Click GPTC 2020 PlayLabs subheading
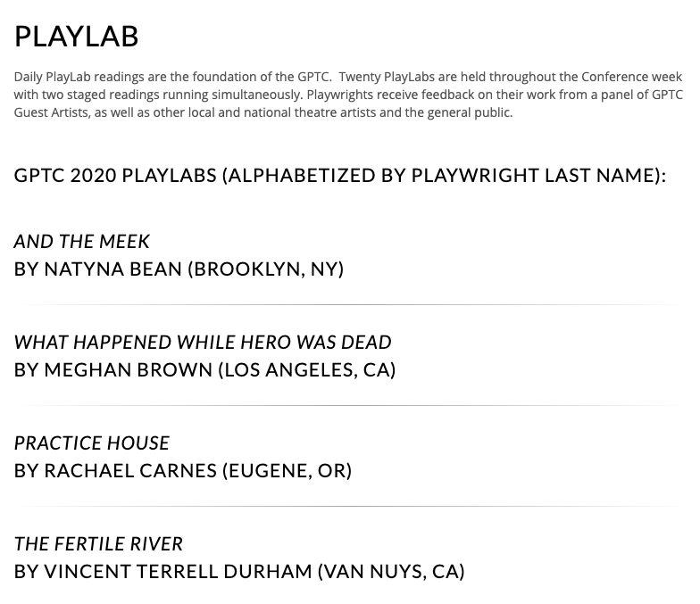Image resolution: width=700 pixels, height=604 pixels. [340, 175]
